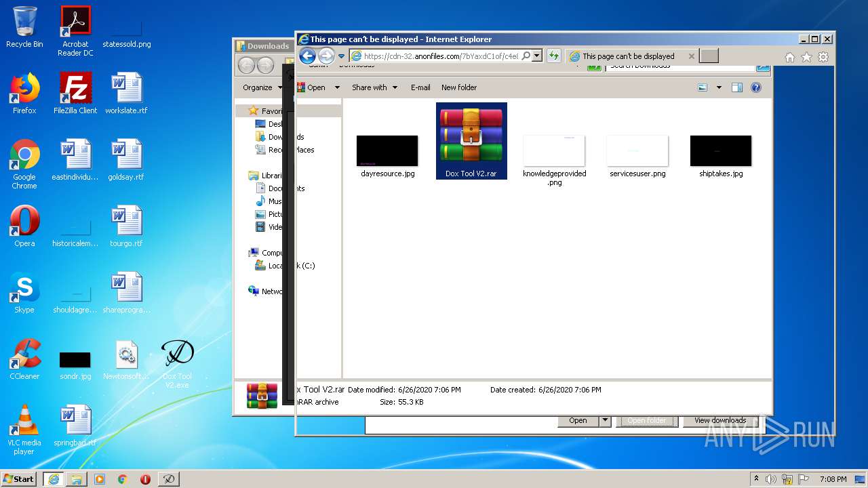This screenshot has width=868, height=488.
Task: Select Dox Tool V2.rar archive
Action: pos(471,141)
